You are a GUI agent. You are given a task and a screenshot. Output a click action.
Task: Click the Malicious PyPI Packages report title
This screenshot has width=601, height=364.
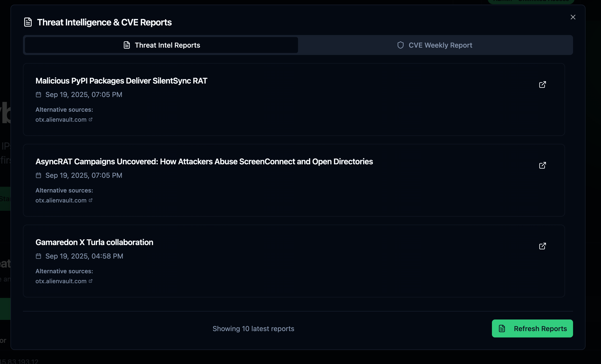click(121, 81)
